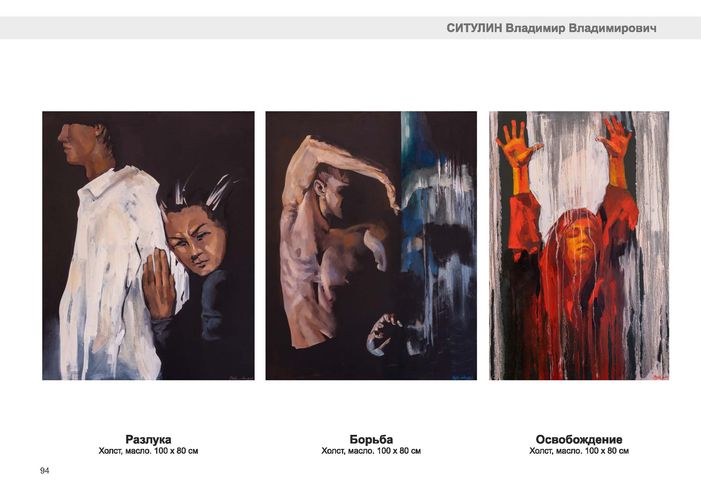Screen dimensions: 701x496
Task: Click page number 94
Action: click(45, 470)
